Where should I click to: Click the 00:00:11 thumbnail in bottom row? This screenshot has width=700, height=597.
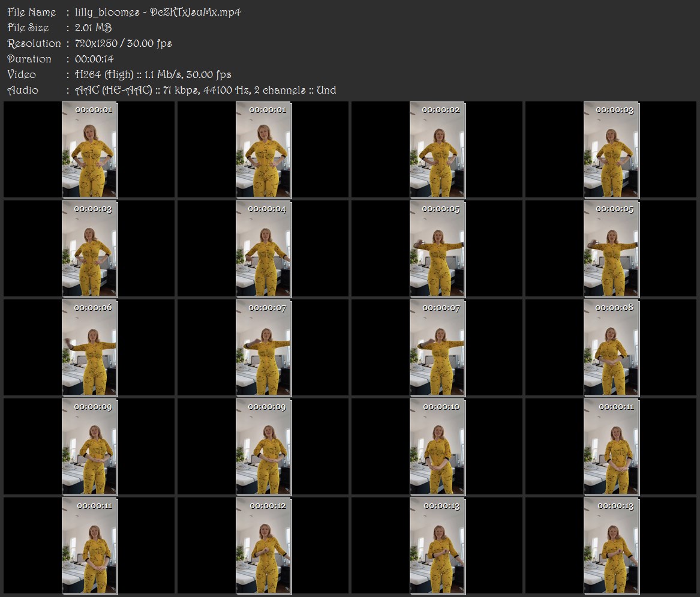(x=89, y=546)
